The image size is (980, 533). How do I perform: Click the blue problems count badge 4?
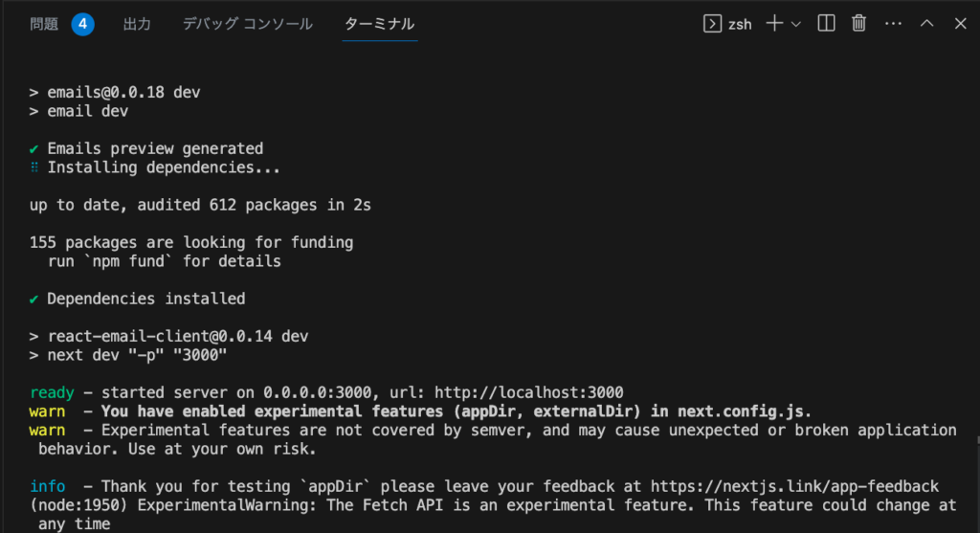click(82, 24)
